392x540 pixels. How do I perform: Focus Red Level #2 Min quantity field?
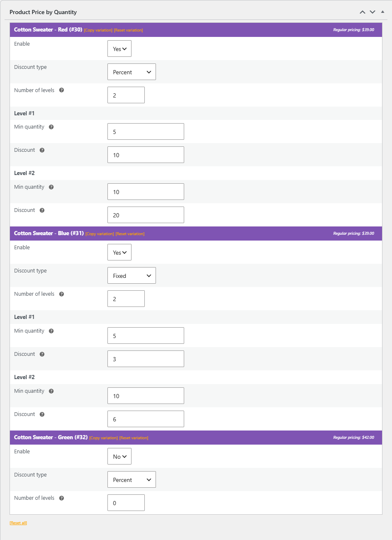click(x=146, y=192)
